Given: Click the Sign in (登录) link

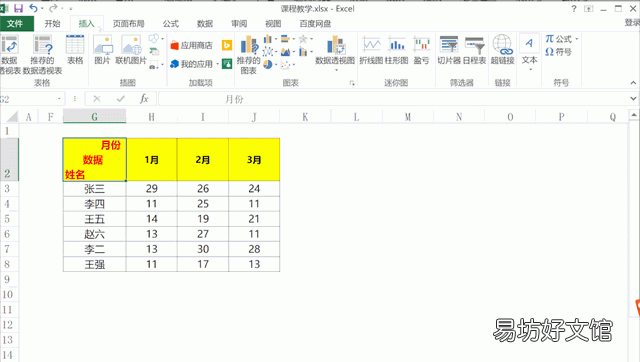Looking at the screenshot, I should coord(632,23).
